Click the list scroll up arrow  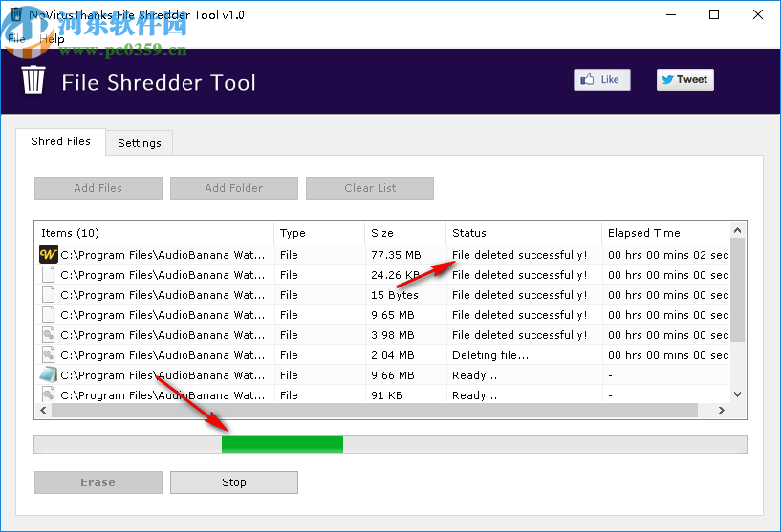point(738,230)
